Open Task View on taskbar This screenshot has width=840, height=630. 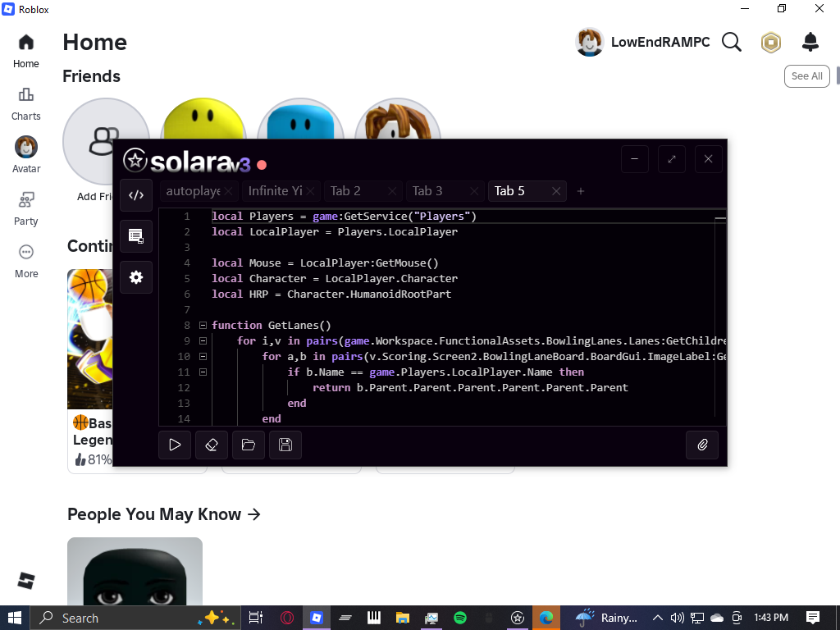point(256,618)
